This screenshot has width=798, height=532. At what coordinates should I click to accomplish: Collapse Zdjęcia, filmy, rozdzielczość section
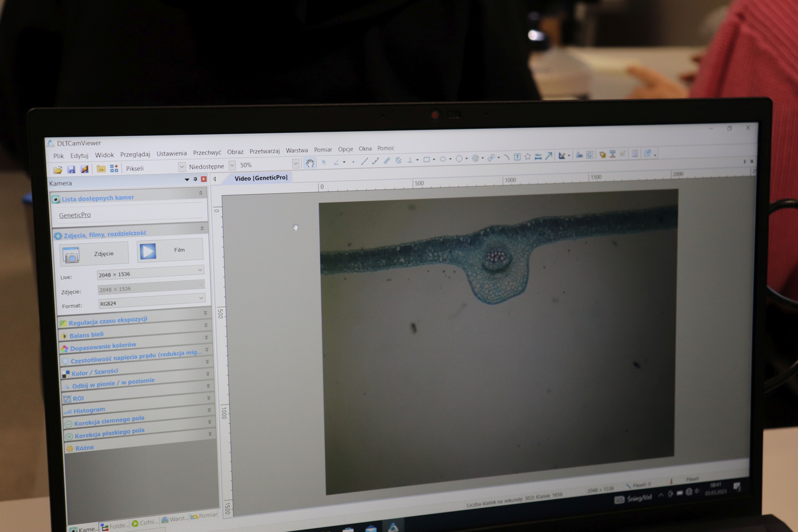202,228
